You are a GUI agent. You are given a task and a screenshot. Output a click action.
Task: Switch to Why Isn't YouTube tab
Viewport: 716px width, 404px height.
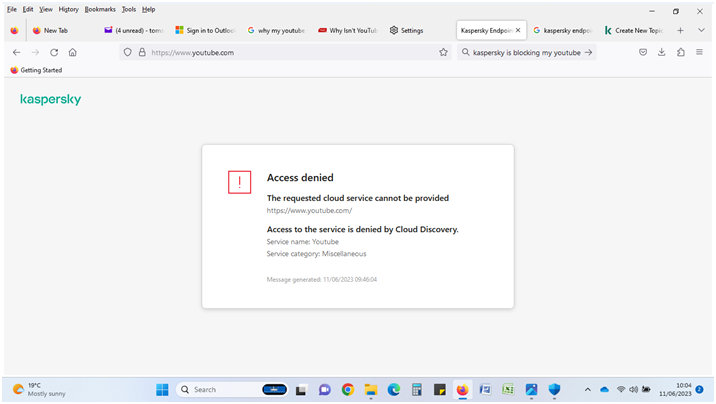click(348, 31)
